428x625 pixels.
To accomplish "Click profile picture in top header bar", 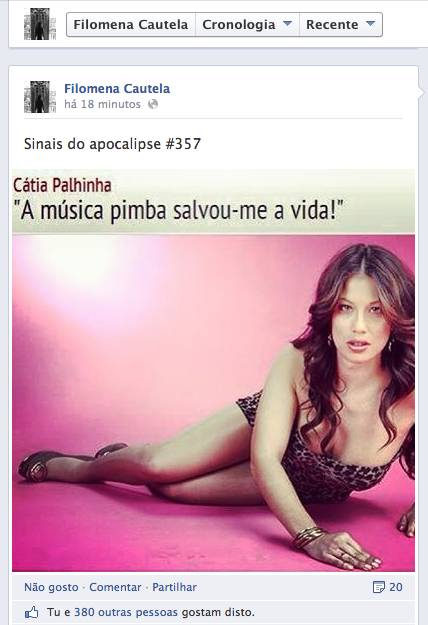I will point(40,24).
